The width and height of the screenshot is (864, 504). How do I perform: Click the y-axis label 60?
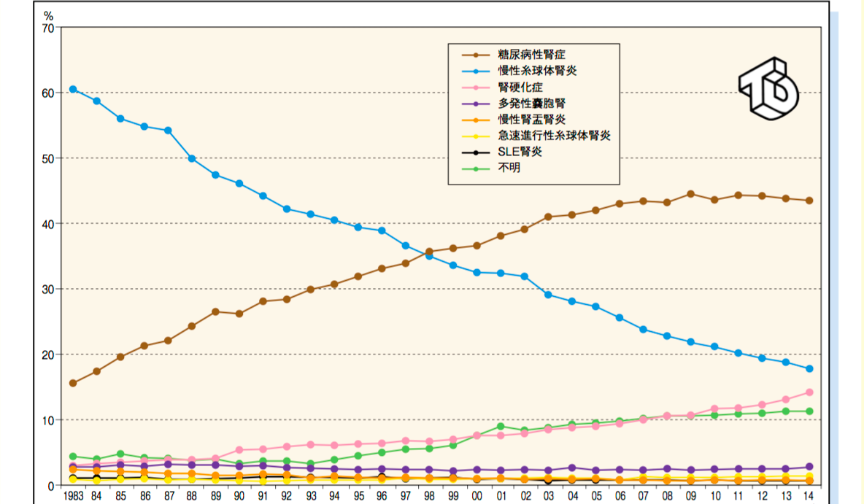tap(48, 93)
